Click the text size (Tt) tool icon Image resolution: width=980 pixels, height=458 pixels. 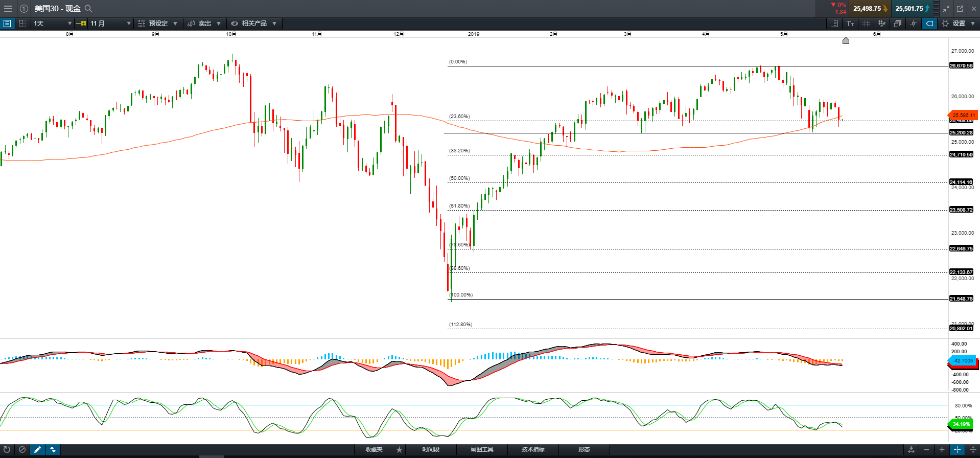850,24
